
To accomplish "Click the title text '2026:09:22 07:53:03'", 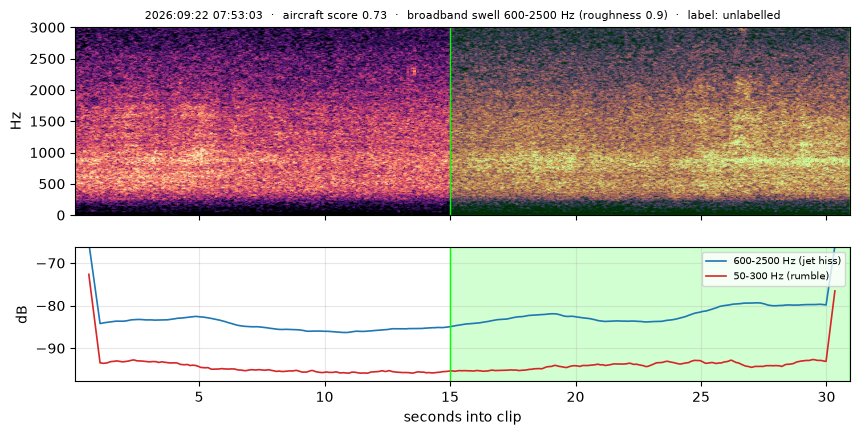I will [203, 15].
